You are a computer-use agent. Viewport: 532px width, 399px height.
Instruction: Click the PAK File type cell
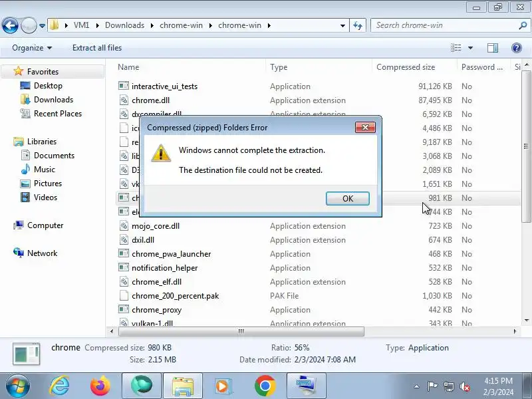284,296
